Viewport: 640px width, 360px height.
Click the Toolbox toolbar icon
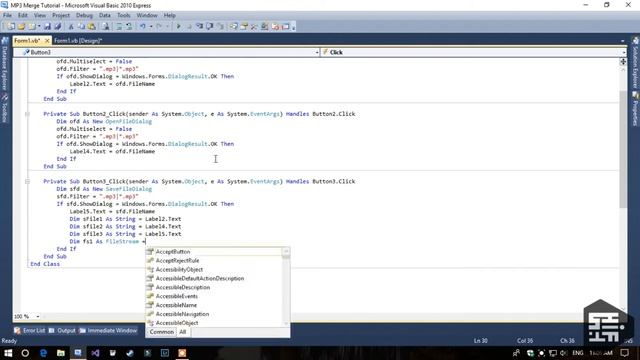tap(254, 27)
